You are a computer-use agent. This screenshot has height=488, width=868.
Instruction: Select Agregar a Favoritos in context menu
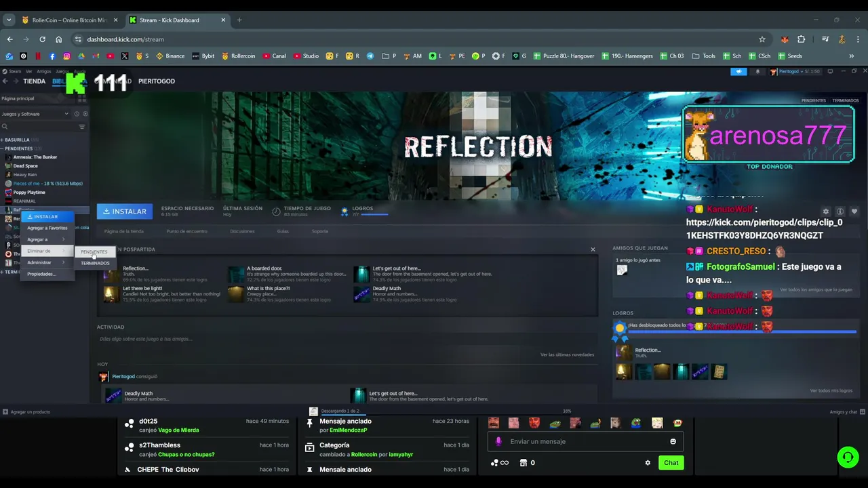click(47, 228)
